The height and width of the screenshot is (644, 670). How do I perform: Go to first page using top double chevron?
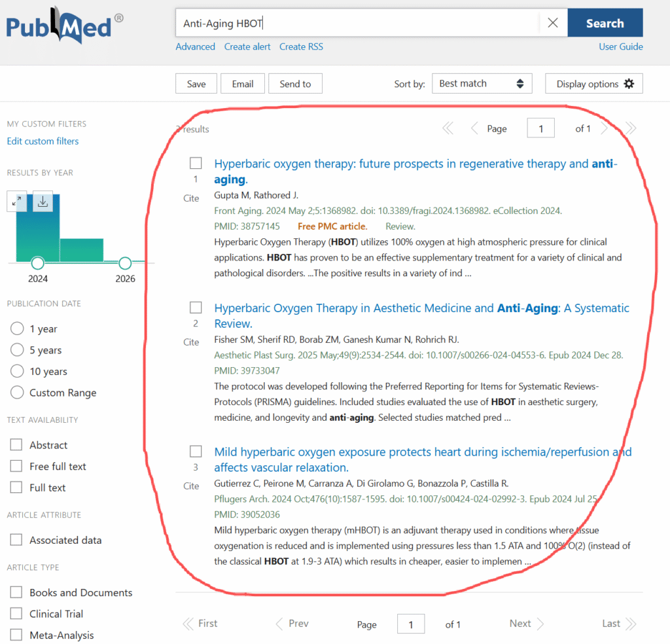point(448,128)
